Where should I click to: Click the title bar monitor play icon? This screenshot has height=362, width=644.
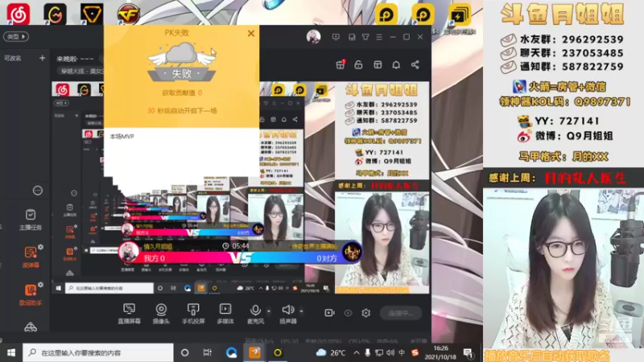click(336, 37)
